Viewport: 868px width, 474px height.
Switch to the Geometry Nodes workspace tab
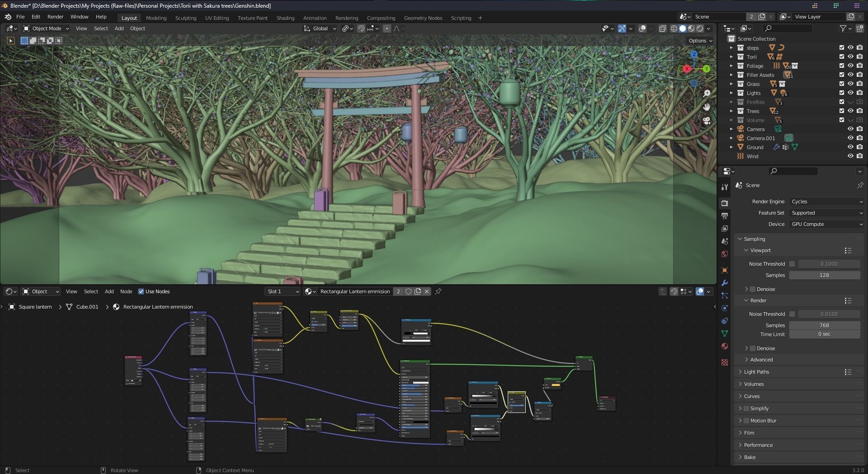click(x=423, y=18)
